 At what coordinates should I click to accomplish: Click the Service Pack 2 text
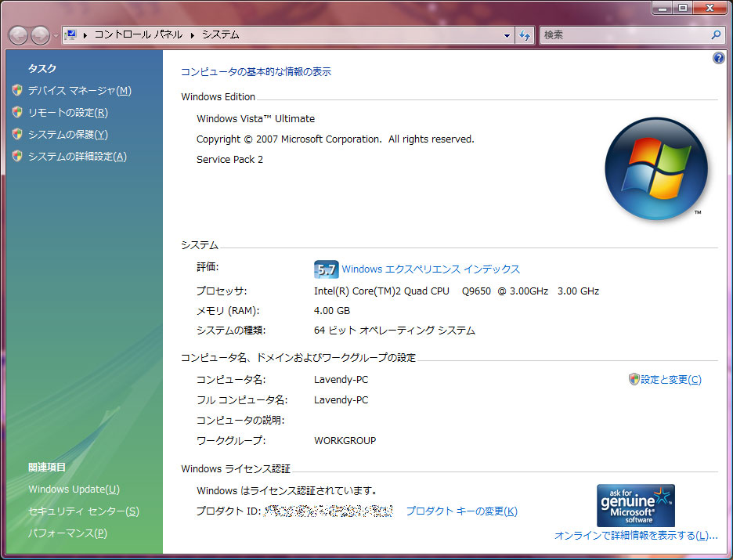pyautogui.click(x=229, y=160)
